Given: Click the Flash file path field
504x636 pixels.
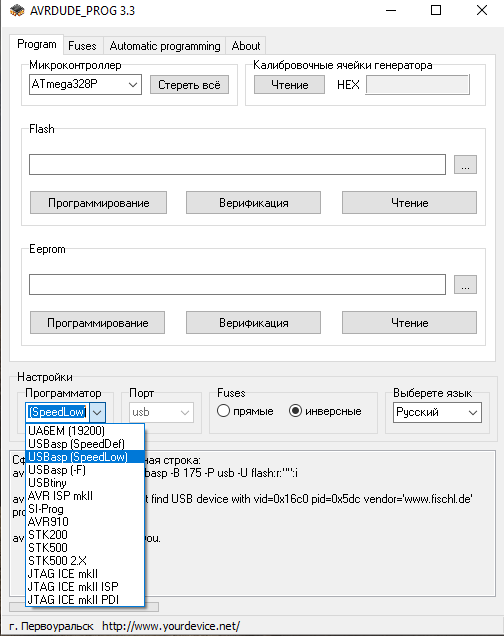Looking at the screenshot, I should point(237,164).
